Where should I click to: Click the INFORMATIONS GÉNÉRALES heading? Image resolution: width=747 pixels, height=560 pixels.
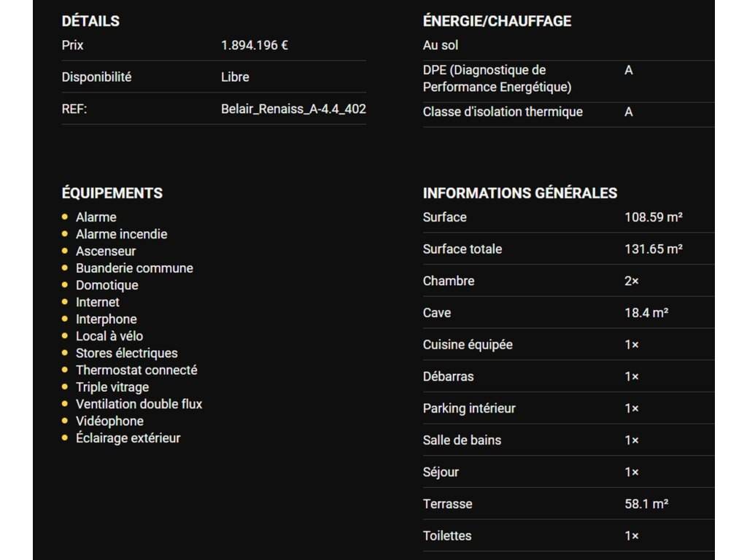coord(519,193)
